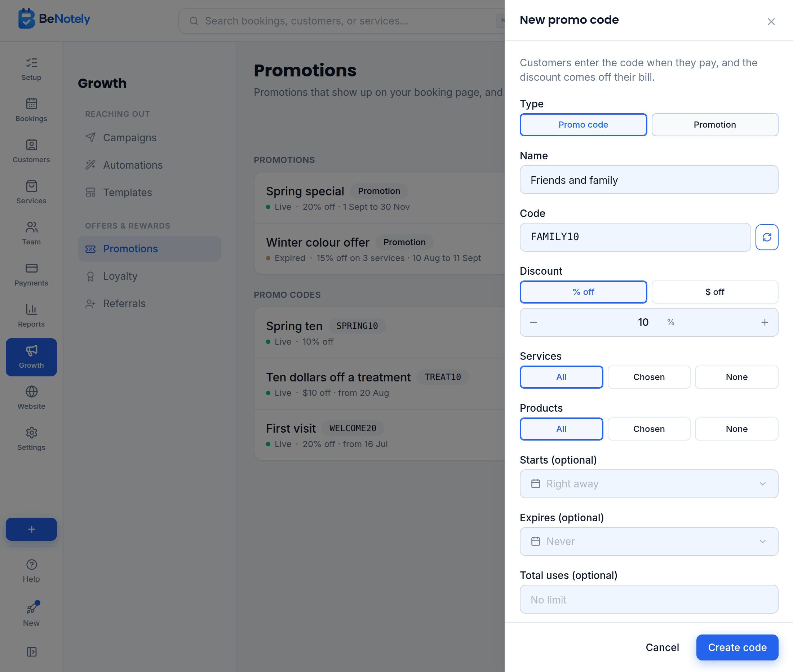Regenerate the promo code with refresh icon
The height and width of the screenshot is (672, 793).
[x=767, y=237]
